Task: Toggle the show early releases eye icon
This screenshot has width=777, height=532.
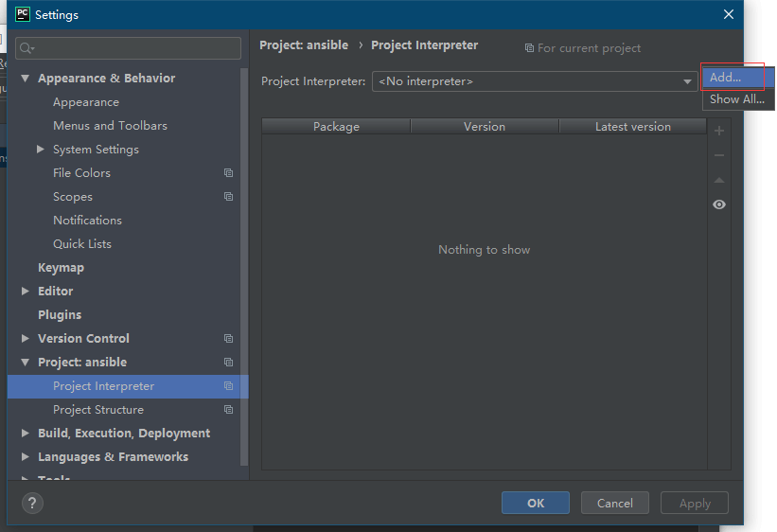Action: tap(719, 204)
